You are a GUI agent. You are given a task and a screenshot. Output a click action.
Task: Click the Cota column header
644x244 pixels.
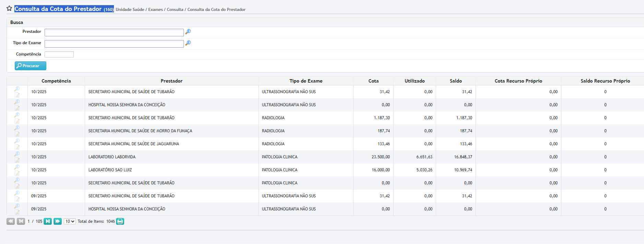point(373,81)
